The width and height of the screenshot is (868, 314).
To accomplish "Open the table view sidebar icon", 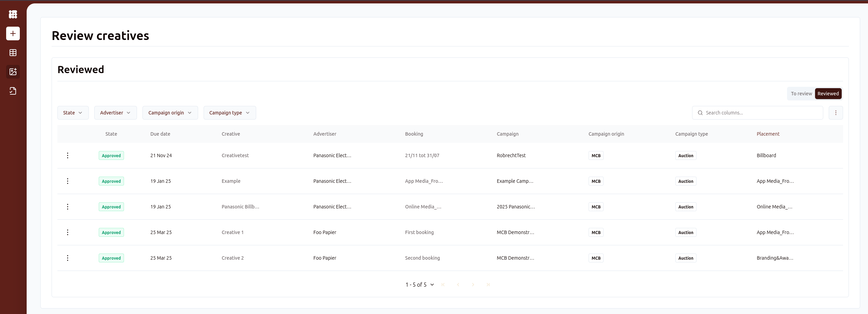I will click(x=13, y=53).
